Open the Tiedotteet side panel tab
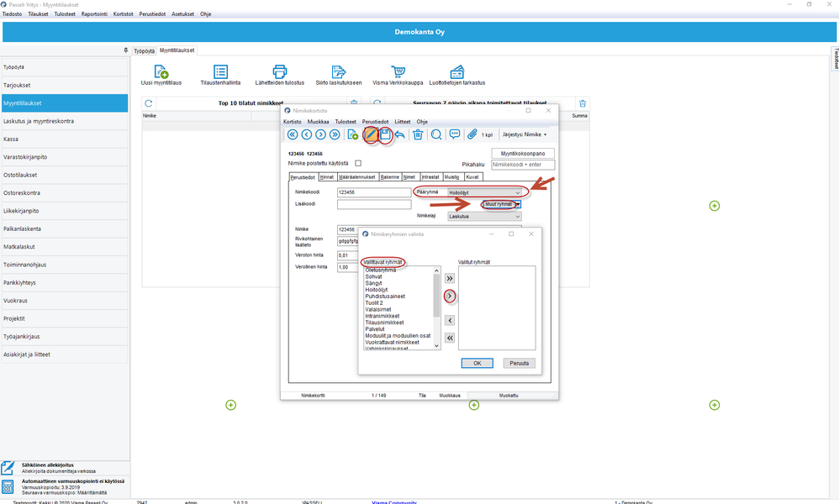The width and height of the screenshot is (839, 504). pos(835,59)
